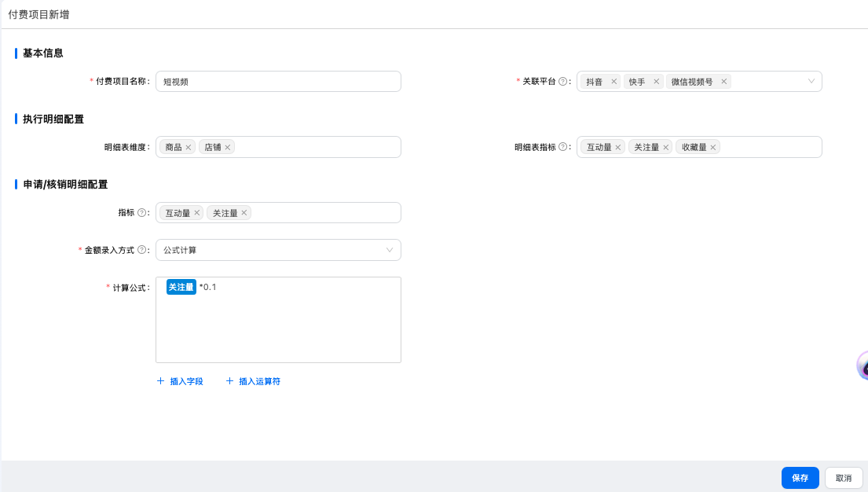Remove the 商品 dimension tag
Image resolution: width=868 pixels, height=492 pixels.
click(189, 148)
